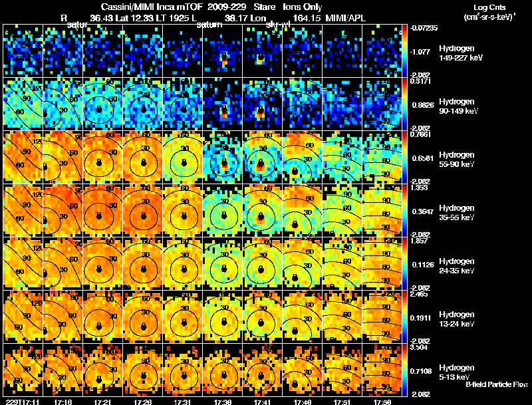532x405 pixels.
Task: Select the 17:36 panel in Hydrogen 149-227 keV row
Action: pyautogui.click(x=223, y=51)
